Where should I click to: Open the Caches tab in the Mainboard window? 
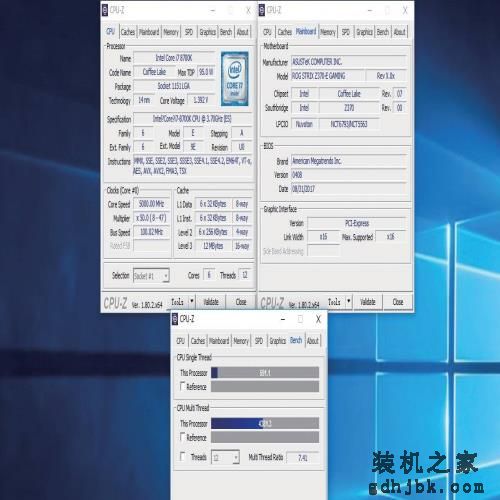284,32
